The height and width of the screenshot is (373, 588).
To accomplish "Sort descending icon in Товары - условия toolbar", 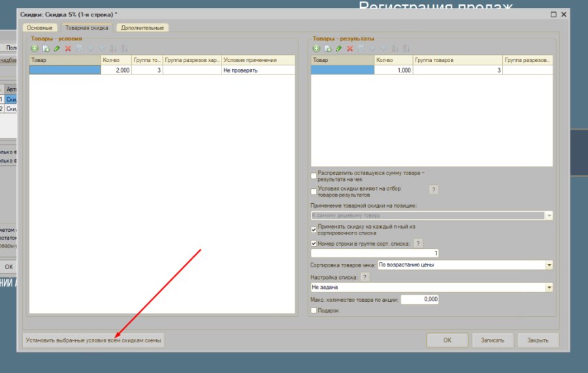I will [124, 49].
